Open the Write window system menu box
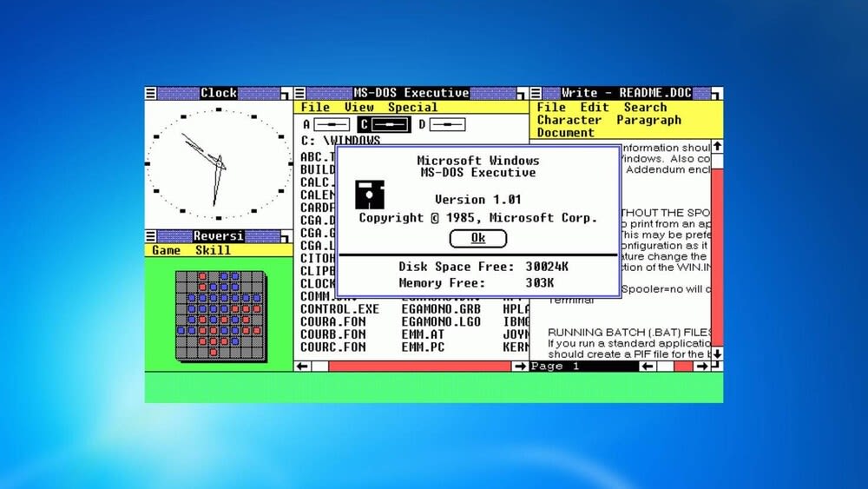Image resolution: width=868 pixels, height=489 pixels. point(536,93)
